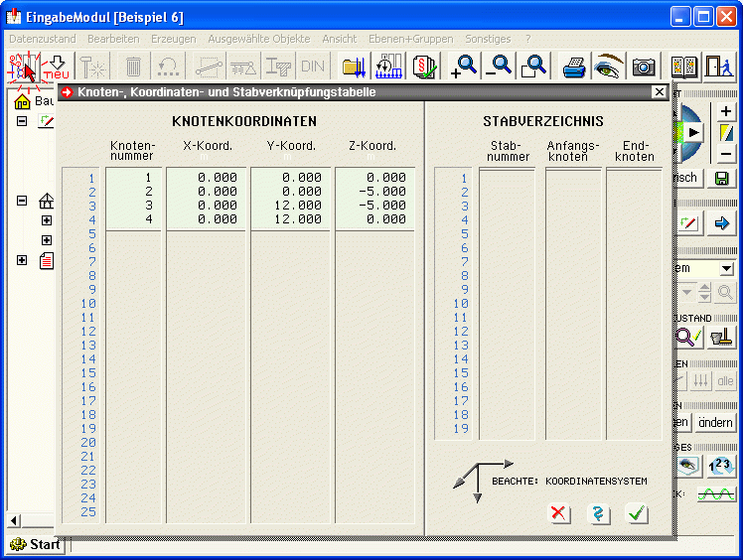Expand the document tree node at bottom
The width and height of the screenshot is (743, 560).
pos(22,260)
